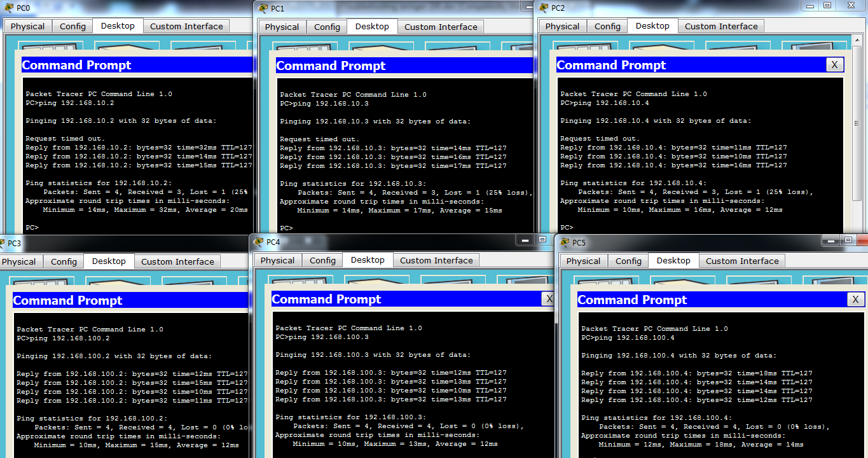The height and width of the screenshot is (458, 868).
Task: Open the Config tab in PC0 window
Action: coord(72,27)
